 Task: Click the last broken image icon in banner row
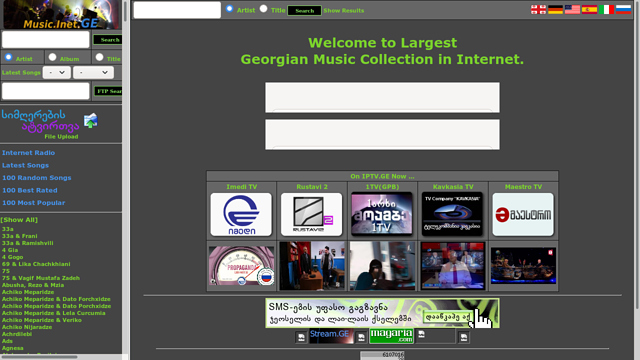[x=464, y=337]
